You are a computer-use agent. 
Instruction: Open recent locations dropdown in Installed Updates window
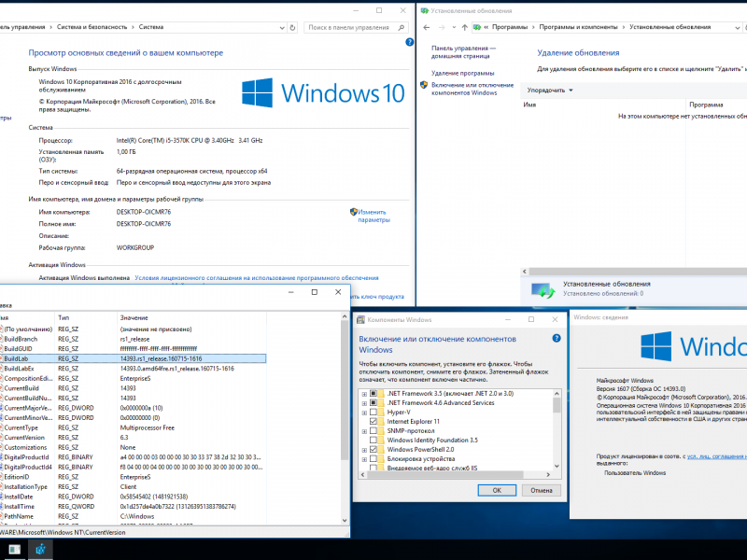[454, 27]
